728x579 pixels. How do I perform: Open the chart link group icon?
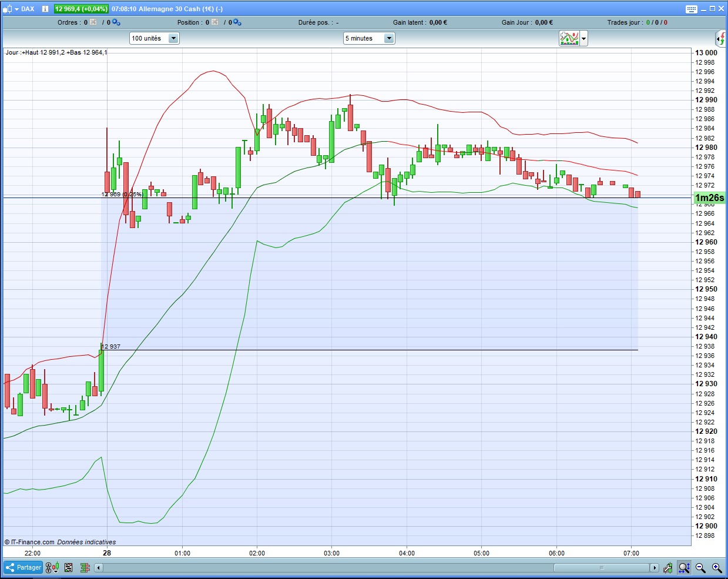(x=48, y=568)
